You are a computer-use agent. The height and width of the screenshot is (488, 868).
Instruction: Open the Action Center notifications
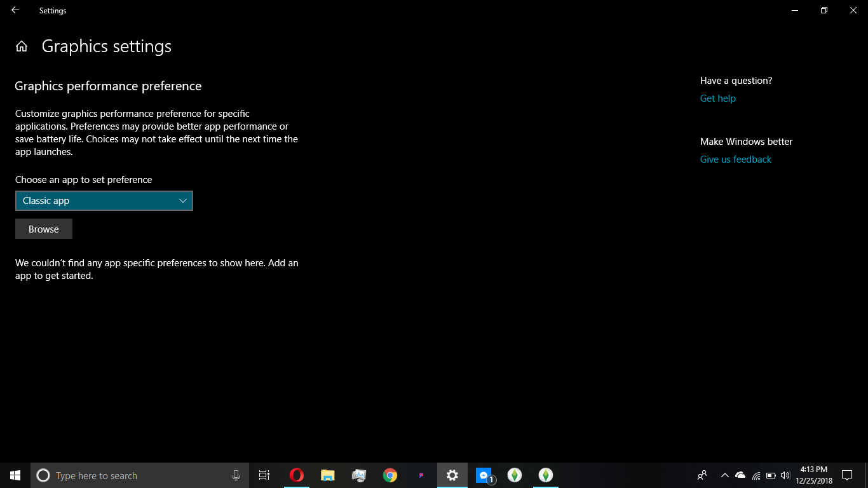coord(847,475)
